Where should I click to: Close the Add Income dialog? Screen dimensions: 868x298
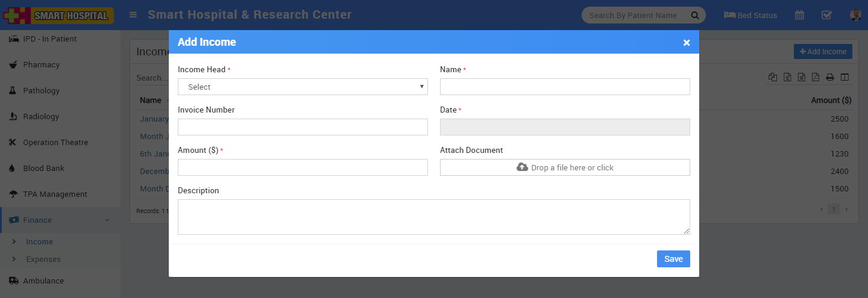(x=686, y=43)
